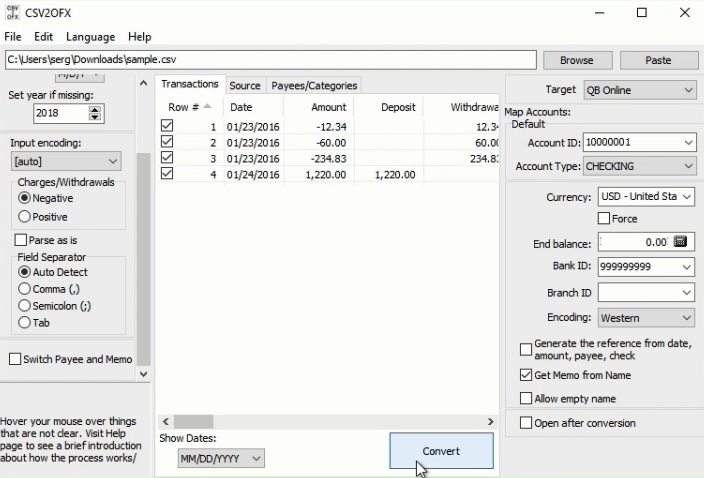704x478 pixels.
Task: Disable Get Memo from Name
Action: 526,375
